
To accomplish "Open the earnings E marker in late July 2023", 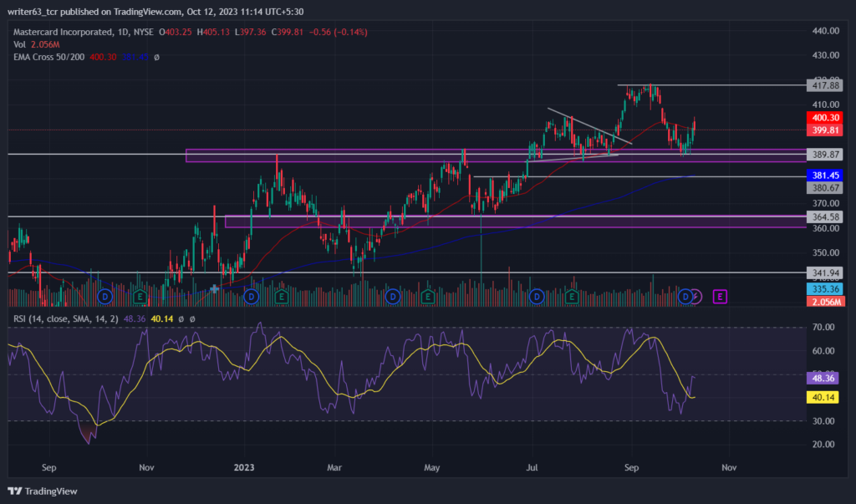I will pyautogui.click(x=572, y=297).
